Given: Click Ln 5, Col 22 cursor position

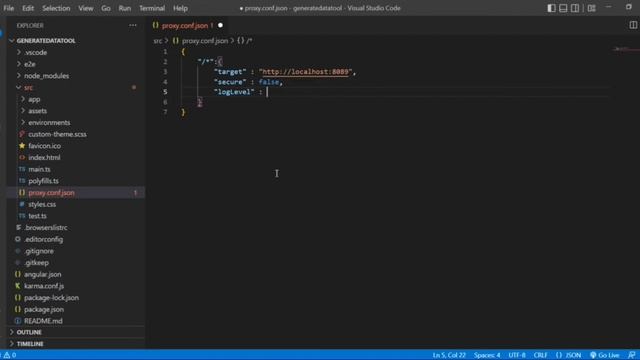Looking at the screenshot, I should 449,355.
